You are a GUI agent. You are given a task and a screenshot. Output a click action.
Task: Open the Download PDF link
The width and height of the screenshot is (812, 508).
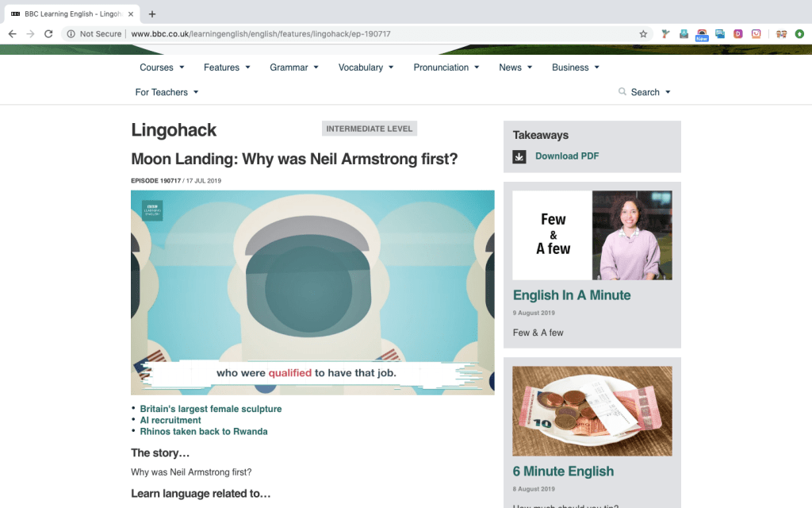[567, 156]
